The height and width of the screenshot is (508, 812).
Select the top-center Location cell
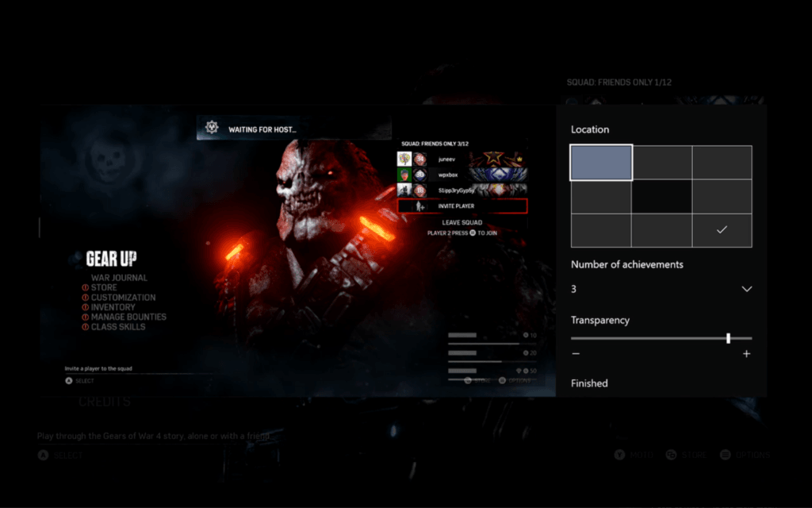662,163
